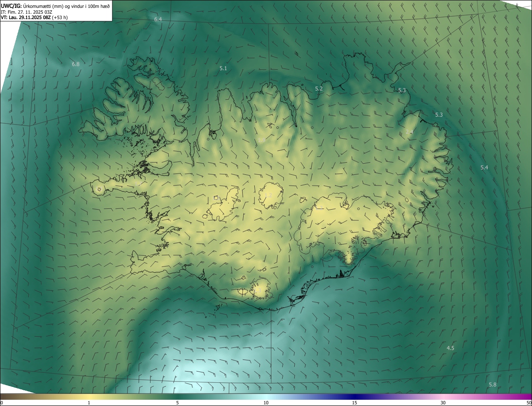Select the 5.2 value label
This screenshot has width=532, height=406.
pyautogui.click(x=319, y=89)
